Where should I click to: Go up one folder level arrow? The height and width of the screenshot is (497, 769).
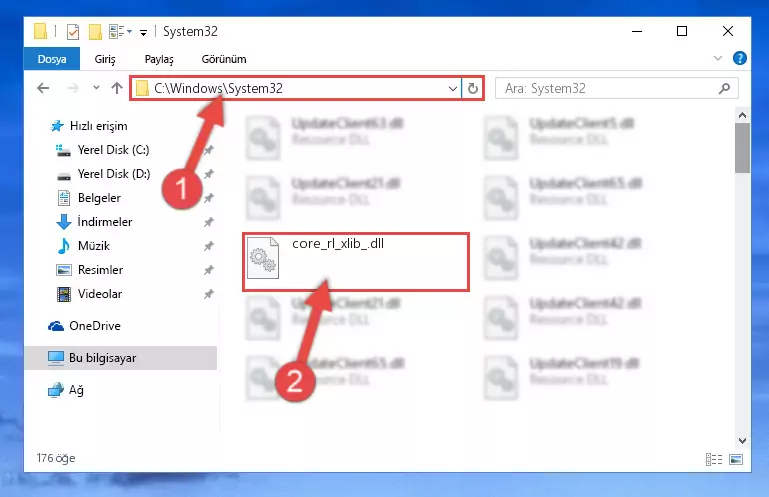click(x=117, y=88)
